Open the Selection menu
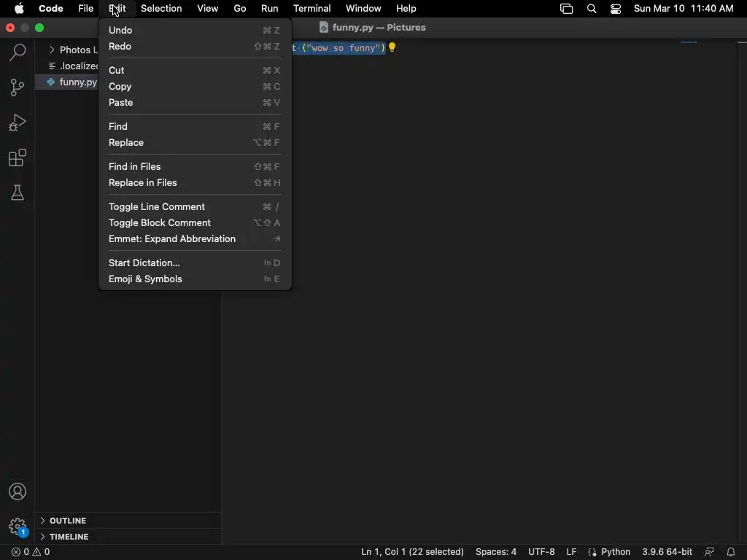 tap(161, 9)
